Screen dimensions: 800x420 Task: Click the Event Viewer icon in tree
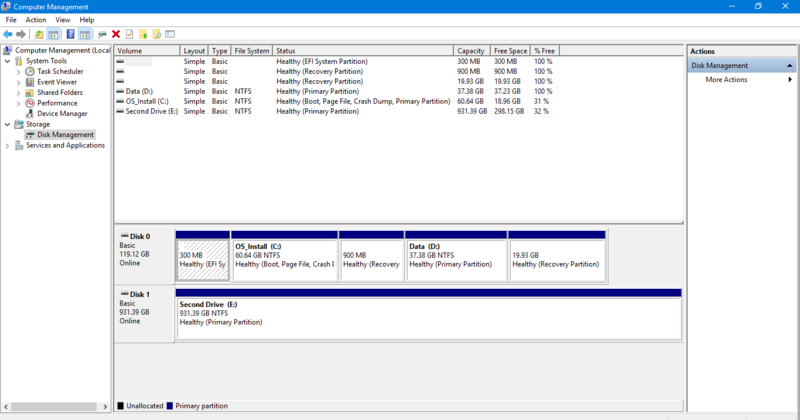[30, 82]
